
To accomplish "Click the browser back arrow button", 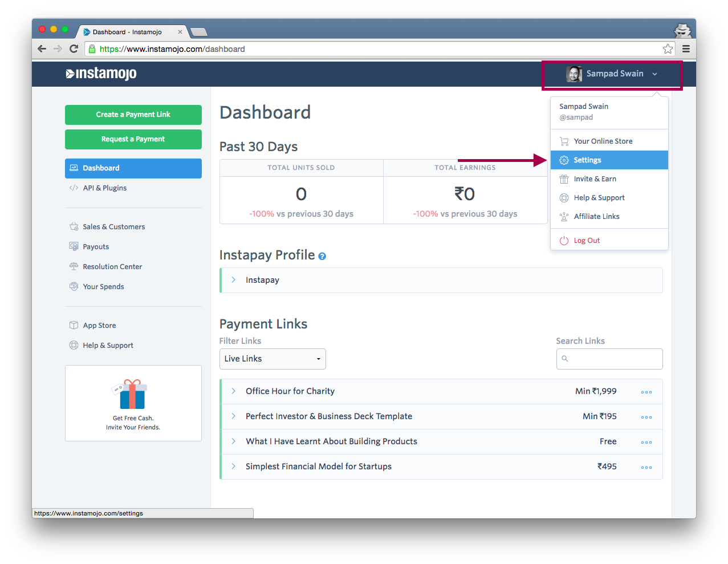I will [42, 49].
